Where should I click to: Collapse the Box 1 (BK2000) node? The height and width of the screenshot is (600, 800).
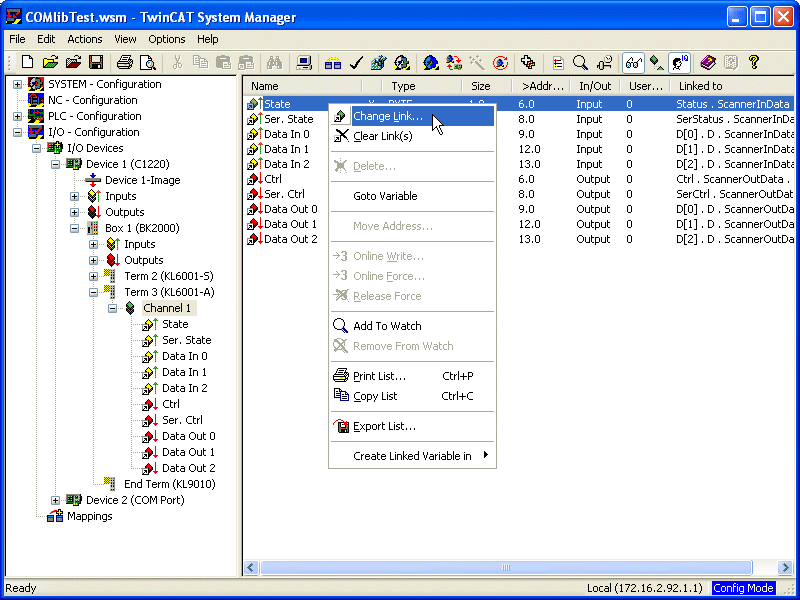coord(74,228)
